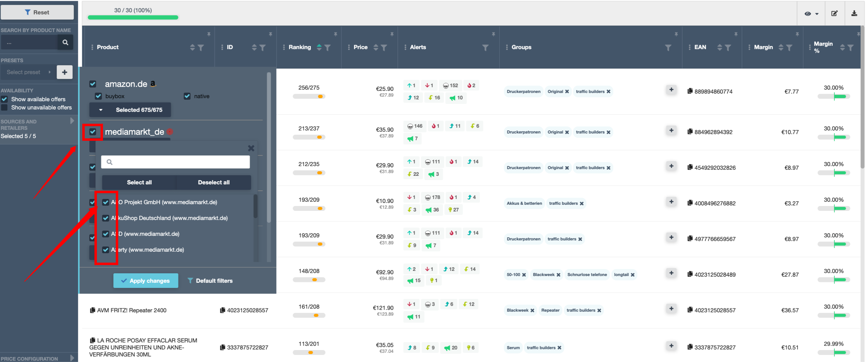Click the retailer list scrollbar in popup
Image resolution: width=868 pixels, height=362 pixels.
coord(255,206)
